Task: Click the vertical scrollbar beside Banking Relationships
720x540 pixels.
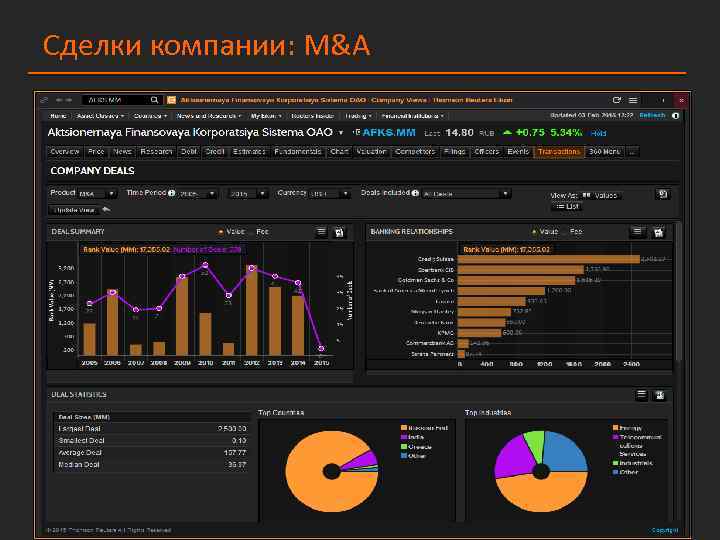Action: [678, 292]
